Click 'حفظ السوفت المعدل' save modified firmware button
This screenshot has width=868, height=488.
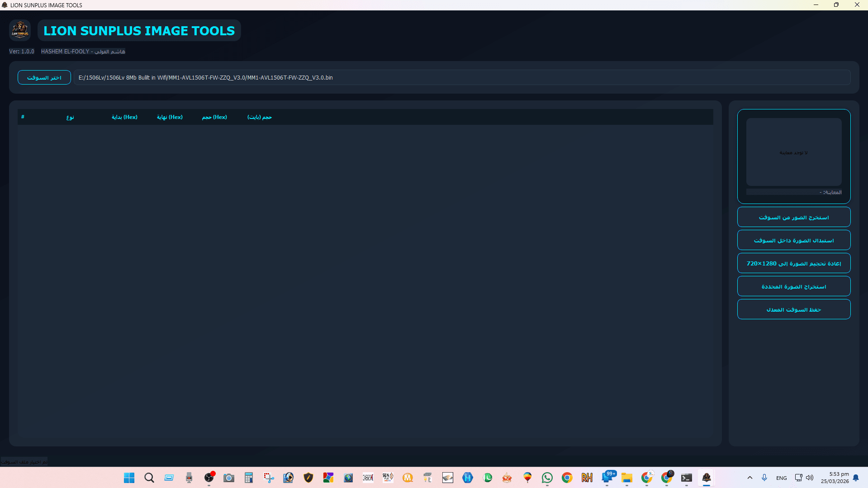click(x=793, y=309)
